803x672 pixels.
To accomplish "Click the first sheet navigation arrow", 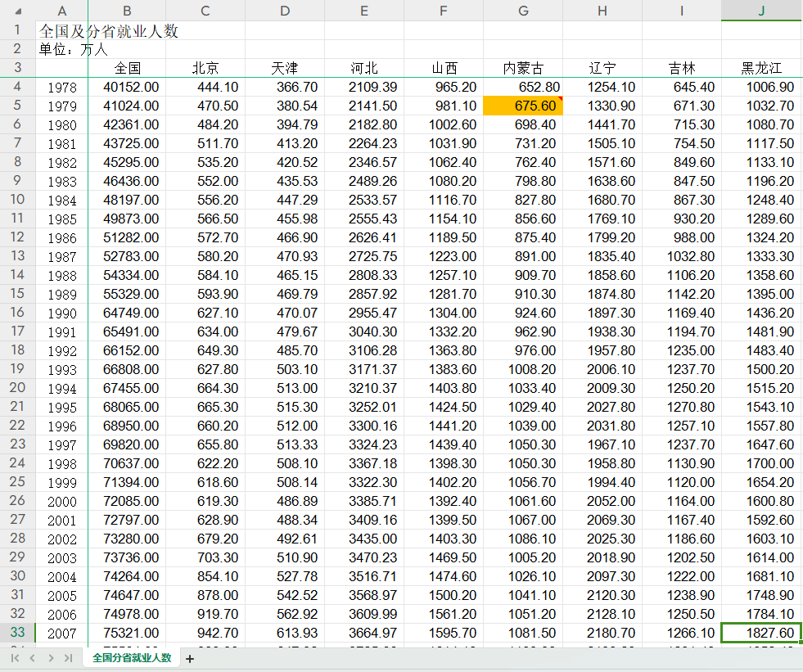I will click(15, 658).
